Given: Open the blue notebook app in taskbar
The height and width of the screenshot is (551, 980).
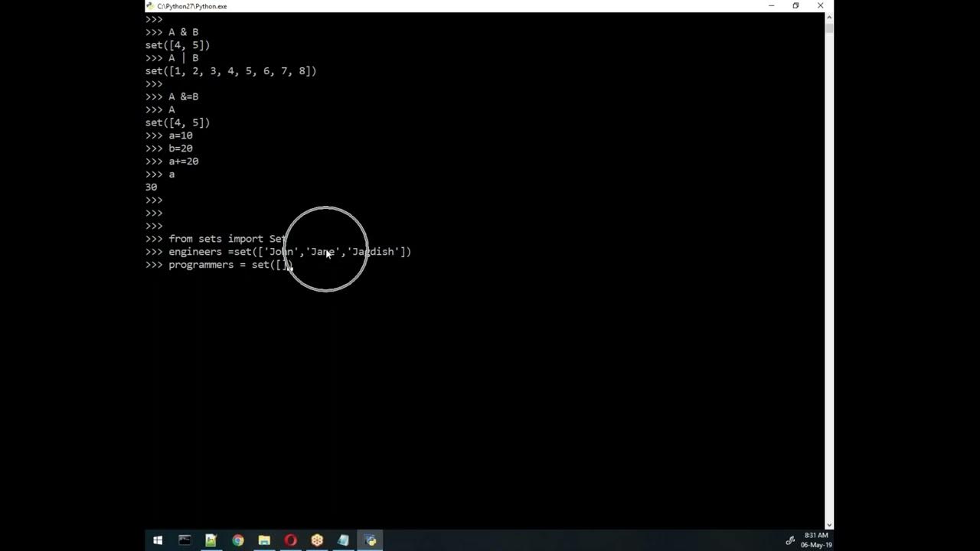Looking at the screenshot, I should pos(343,540).
